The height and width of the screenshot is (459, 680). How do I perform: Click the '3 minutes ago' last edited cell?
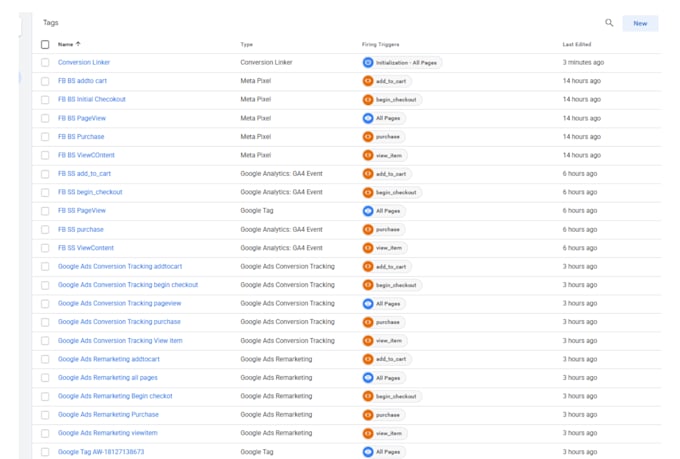tap(583, 62)
